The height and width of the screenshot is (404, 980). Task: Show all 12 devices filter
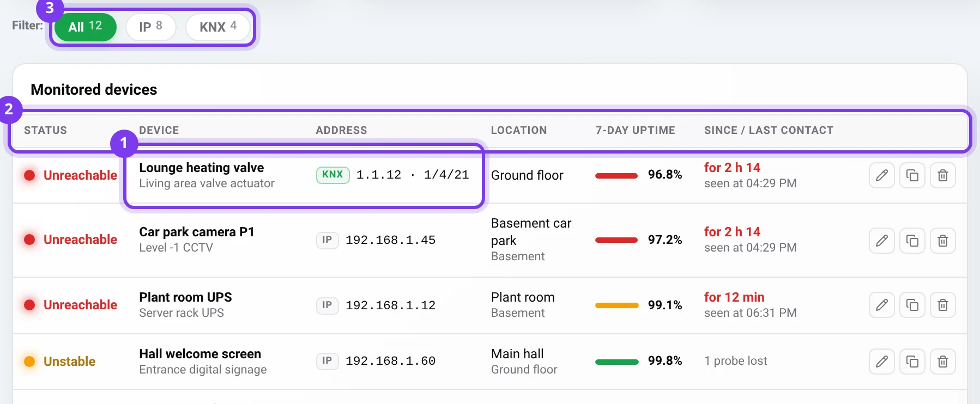(86, 27)
